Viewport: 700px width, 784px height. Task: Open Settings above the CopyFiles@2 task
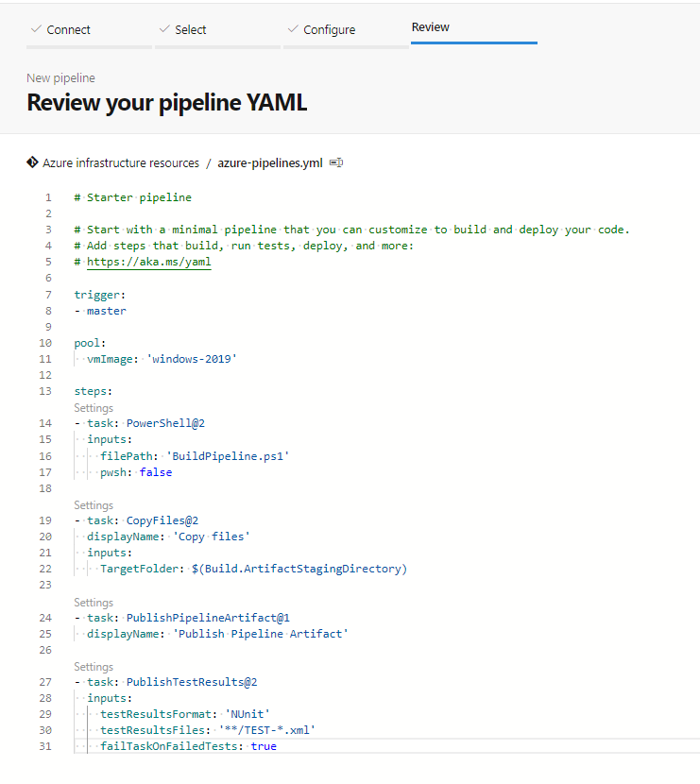tap(94, 505)
